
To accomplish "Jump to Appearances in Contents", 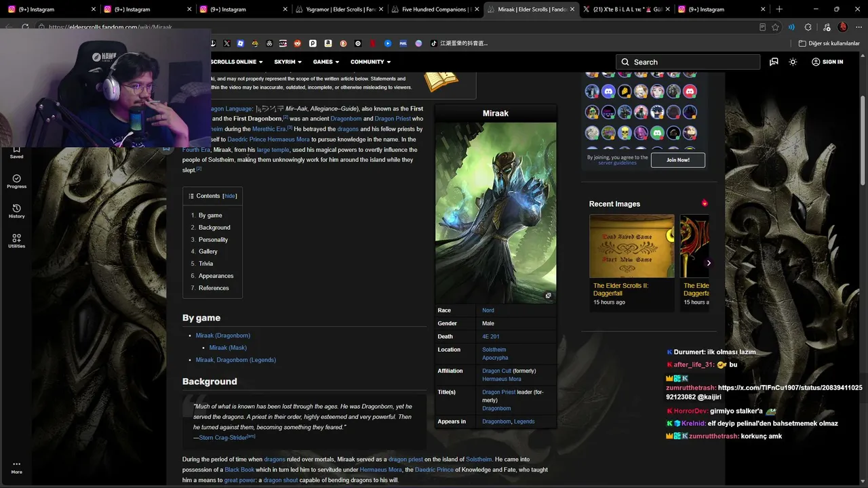I will tap(216, 276).
